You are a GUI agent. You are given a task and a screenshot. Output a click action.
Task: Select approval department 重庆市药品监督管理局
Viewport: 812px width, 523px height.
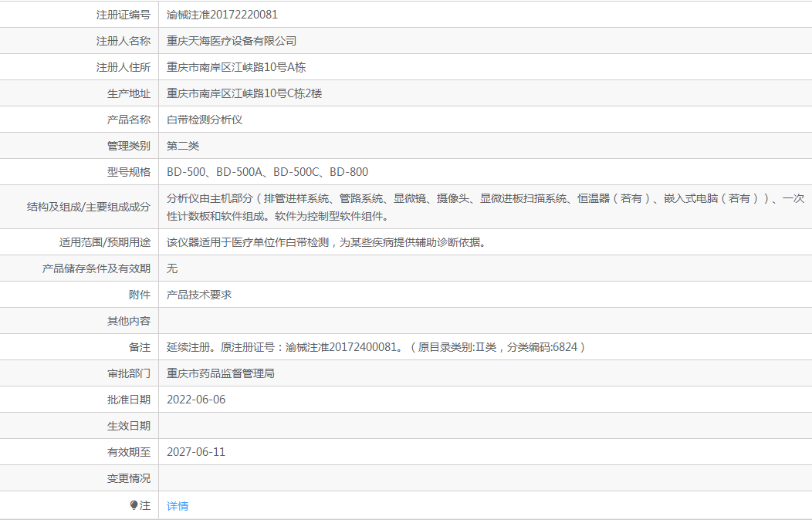pos(221,373)
